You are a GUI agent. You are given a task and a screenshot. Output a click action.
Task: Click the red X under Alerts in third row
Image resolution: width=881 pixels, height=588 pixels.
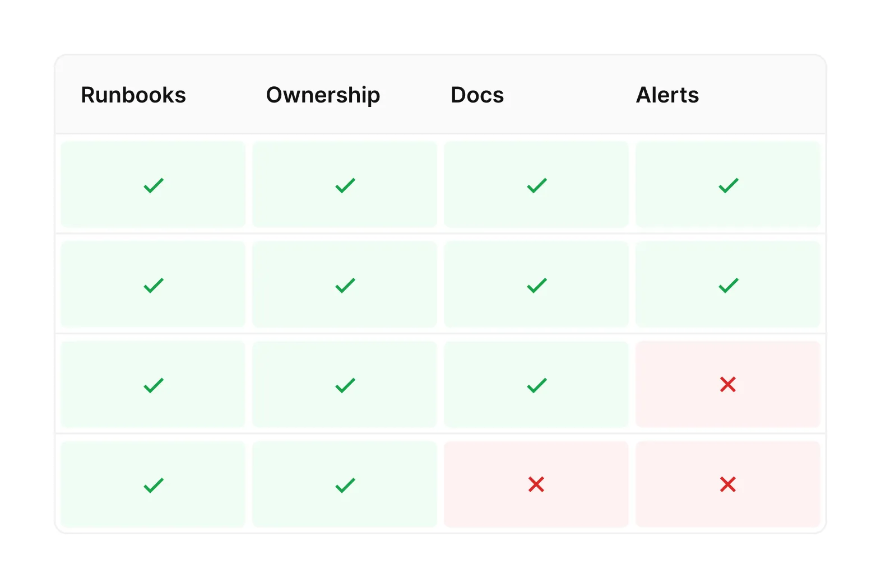(728, 385)
